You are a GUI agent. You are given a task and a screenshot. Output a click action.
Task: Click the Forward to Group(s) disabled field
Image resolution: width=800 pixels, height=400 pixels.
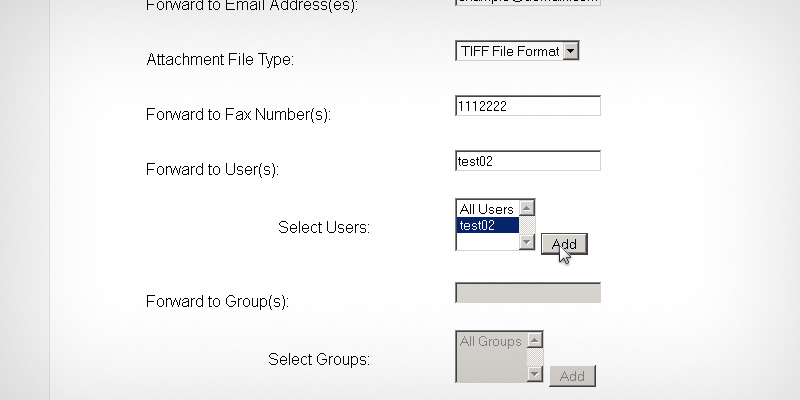[x=527, y=293]
